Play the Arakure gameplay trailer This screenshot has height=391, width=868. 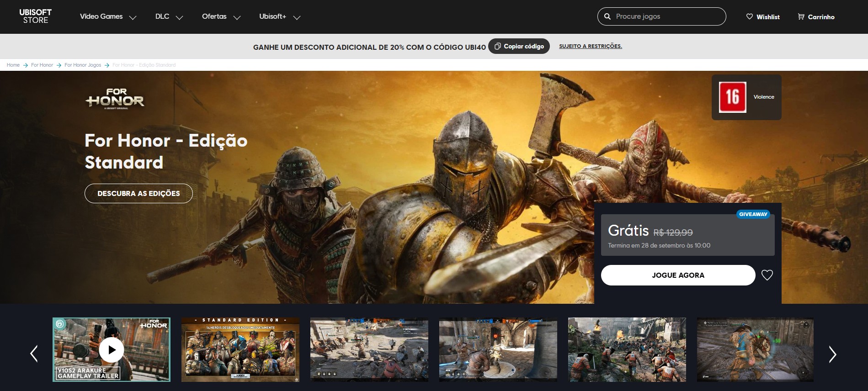pyautogui.click(x=111, y=350)
